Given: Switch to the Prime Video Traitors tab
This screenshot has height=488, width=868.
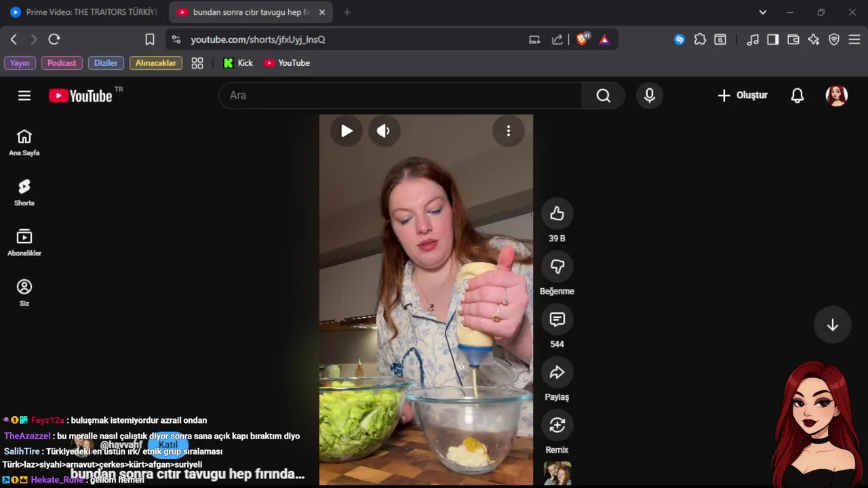Looking at the screenshot, I should 84,12.
